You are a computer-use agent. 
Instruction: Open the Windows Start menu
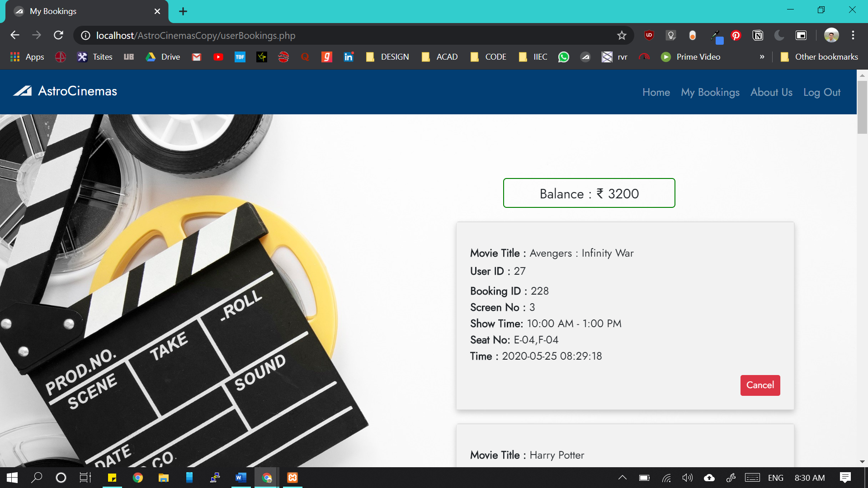(12, 478)
